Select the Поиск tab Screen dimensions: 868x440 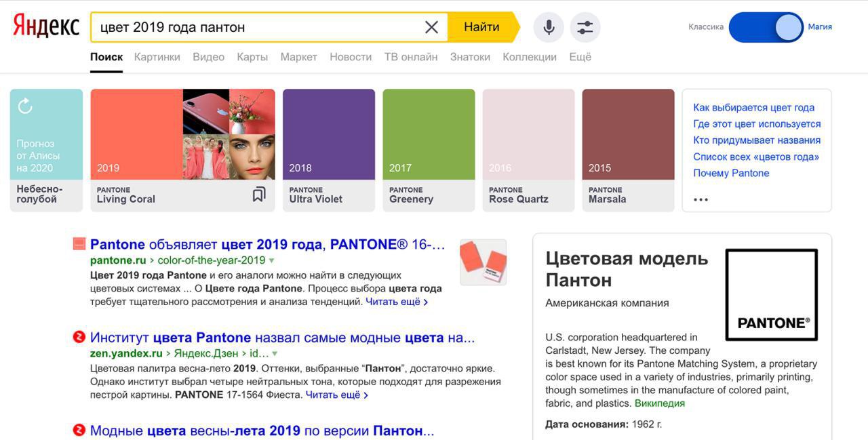tap(106, 57)
